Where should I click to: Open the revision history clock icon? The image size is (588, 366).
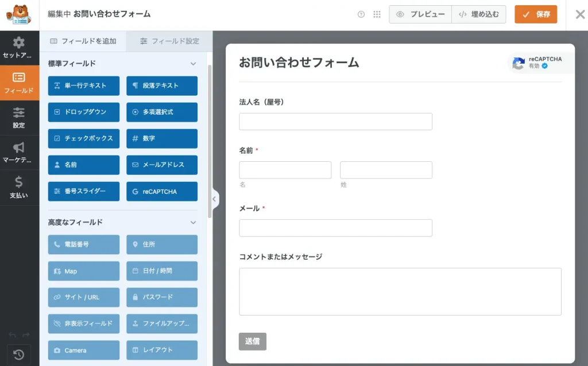tap(19, 355)
